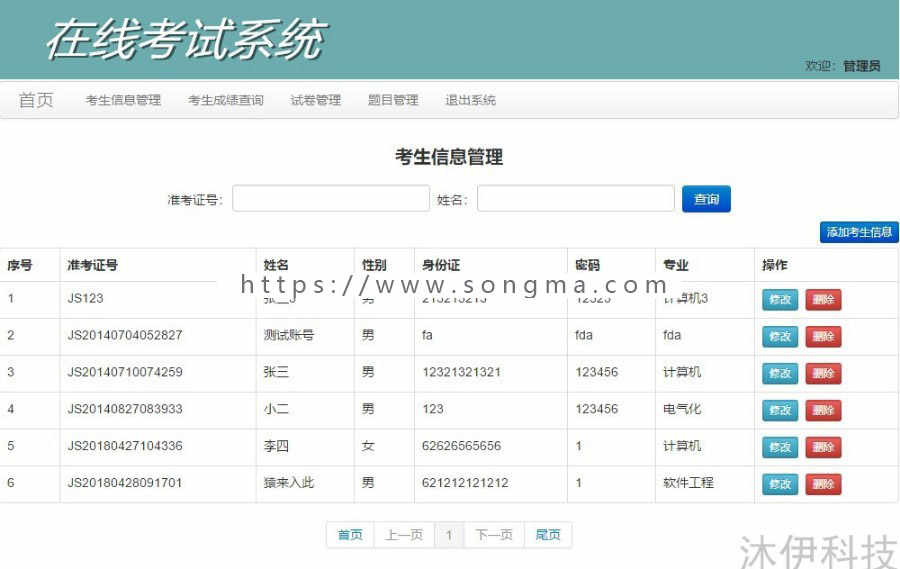
Task: Jump to 尾页 in pagination
Action: click(548, 535)
